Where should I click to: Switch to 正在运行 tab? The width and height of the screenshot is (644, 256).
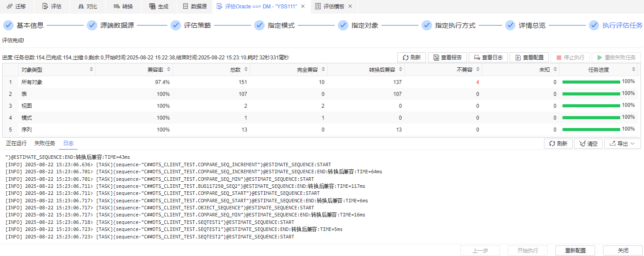point(16,143)
